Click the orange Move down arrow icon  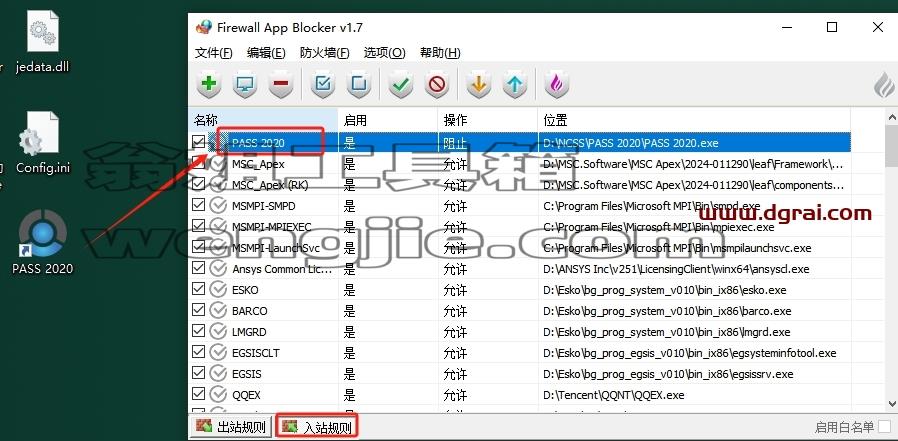(x=479, y=85)
